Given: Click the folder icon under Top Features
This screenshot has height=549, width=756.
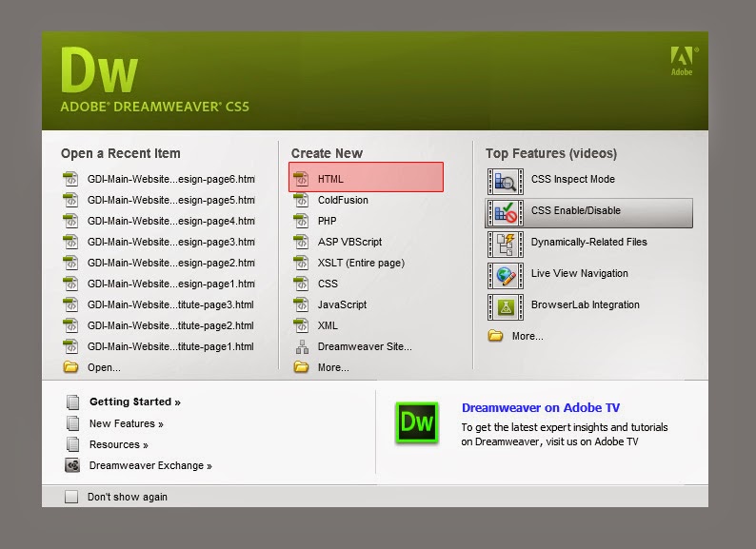Looking at the screenshot, I should click(495, 336).
